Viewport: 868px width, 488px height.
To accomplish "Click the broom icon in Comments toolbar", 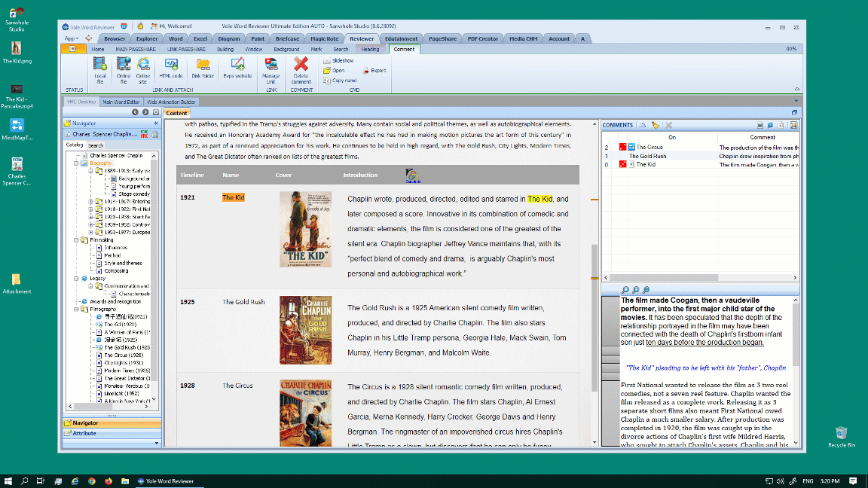I will (x=656, y=125).
